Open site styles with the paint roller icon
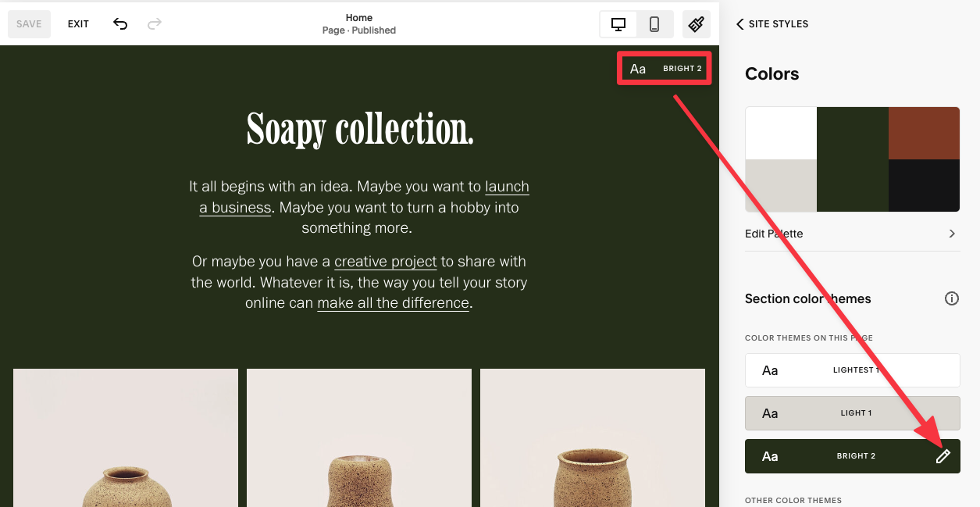 pyautogui.click(x=696, y=24)
